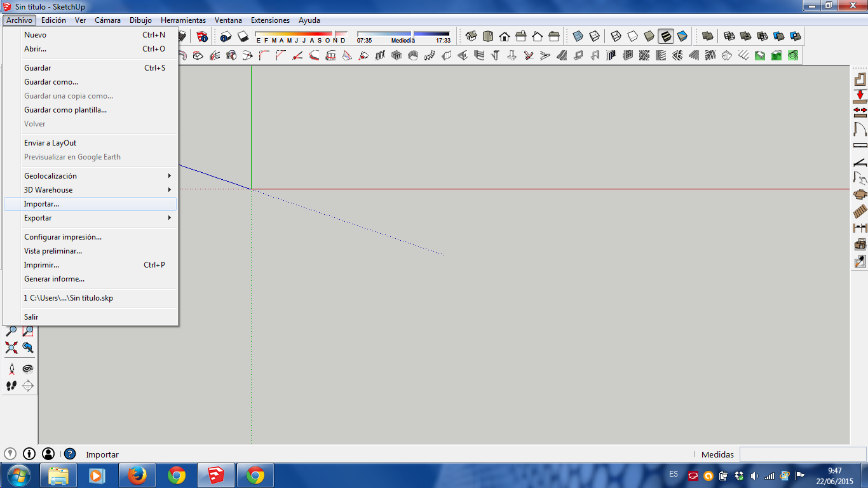Choose Enviar a LayOut entry
Image resolution: width=868 pixels, height=488 pixels.
click(x=90, y=143)
